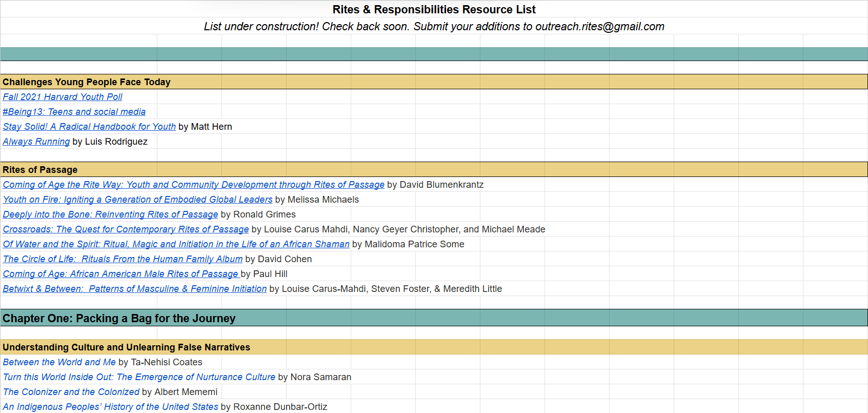Click author text 'by Melissa Michaels'

pos(317,200)
